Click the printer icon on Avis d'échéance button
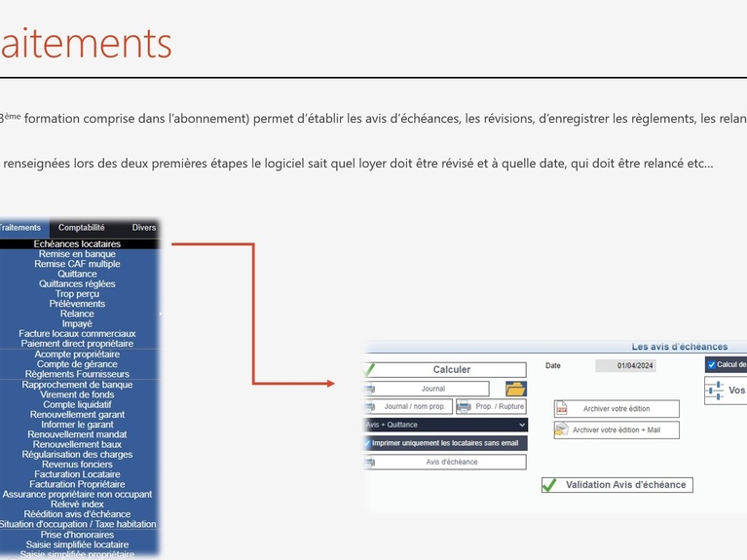This screenshot has height=560, width=747. 368,462
